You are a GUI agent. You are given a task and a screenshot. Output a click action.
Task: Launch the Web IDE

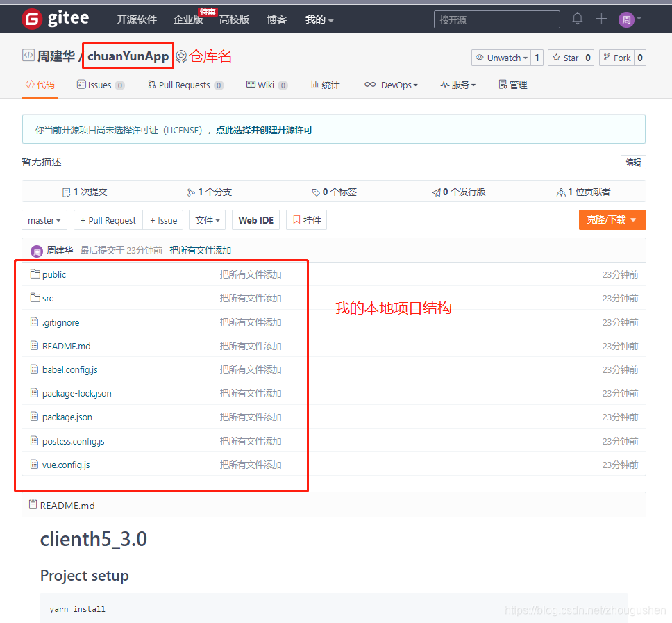(x=256, y=220)
